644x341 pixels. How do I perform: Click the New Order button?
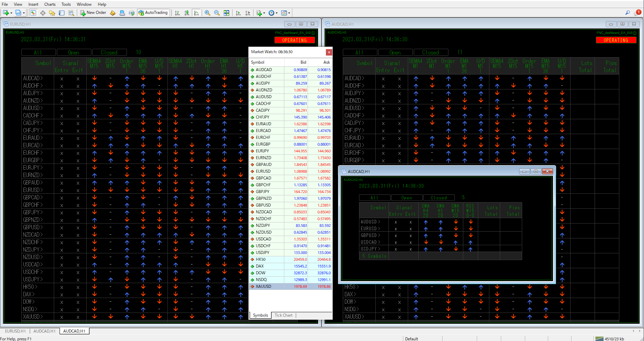[93, 13]
